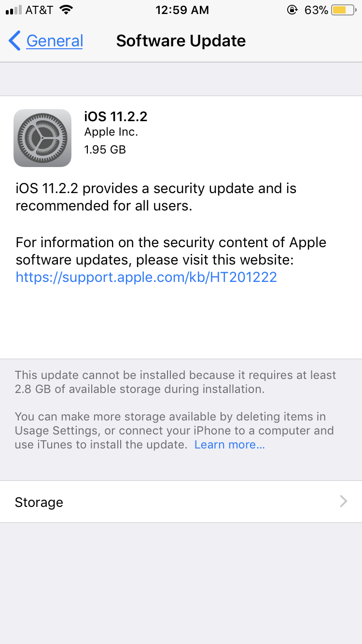Tap the battery icon in status bar
The image size is (362, 644).
tap(343, 10)
